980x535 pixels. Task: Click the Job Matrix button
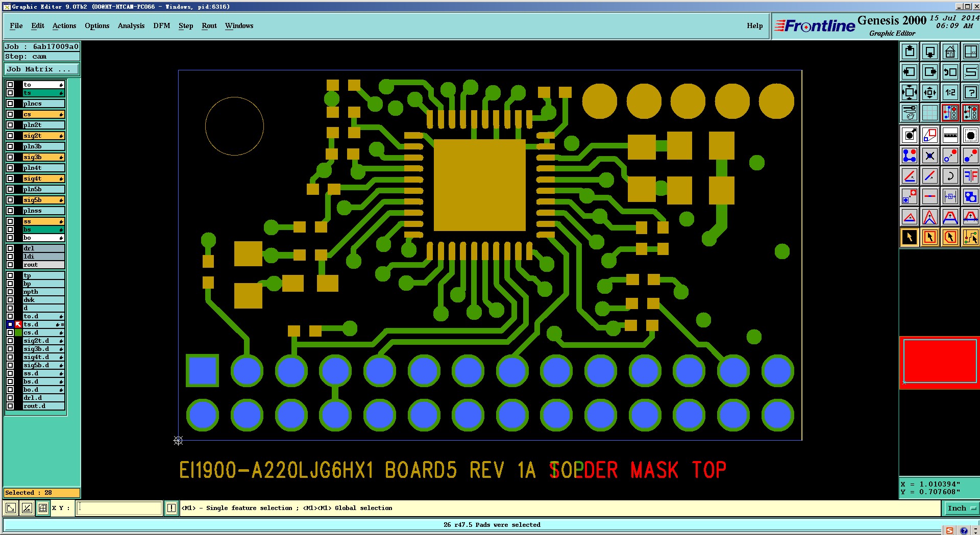pos(42,69)
